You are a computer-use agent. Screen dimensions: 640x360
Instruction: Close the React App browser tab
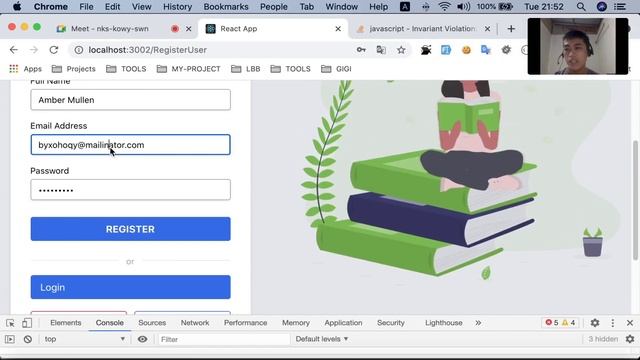[x=338, y=29]
